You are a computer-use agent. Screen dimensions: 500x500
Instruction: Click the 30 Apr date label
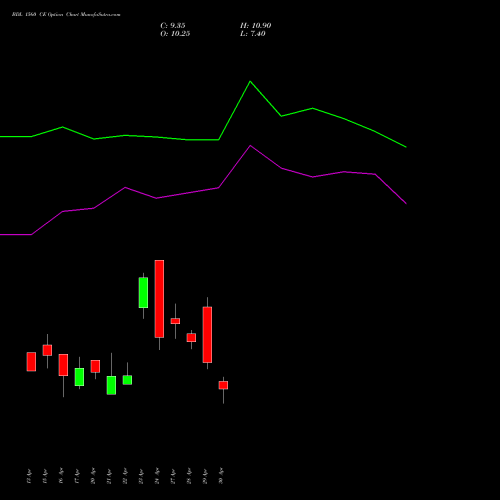221,476
